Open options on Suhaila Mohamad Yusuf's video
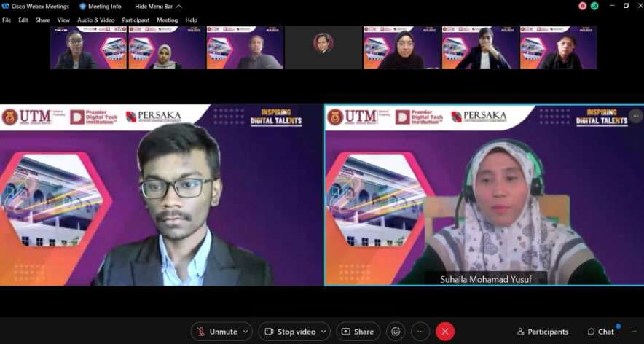Viewport: 644px width, 344px height. 635,115
